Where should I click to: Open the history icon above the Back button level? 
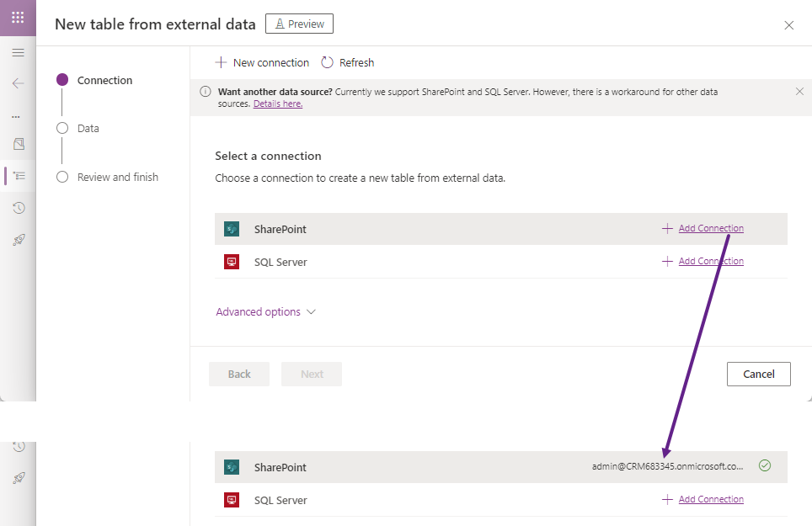click(19, 208)
